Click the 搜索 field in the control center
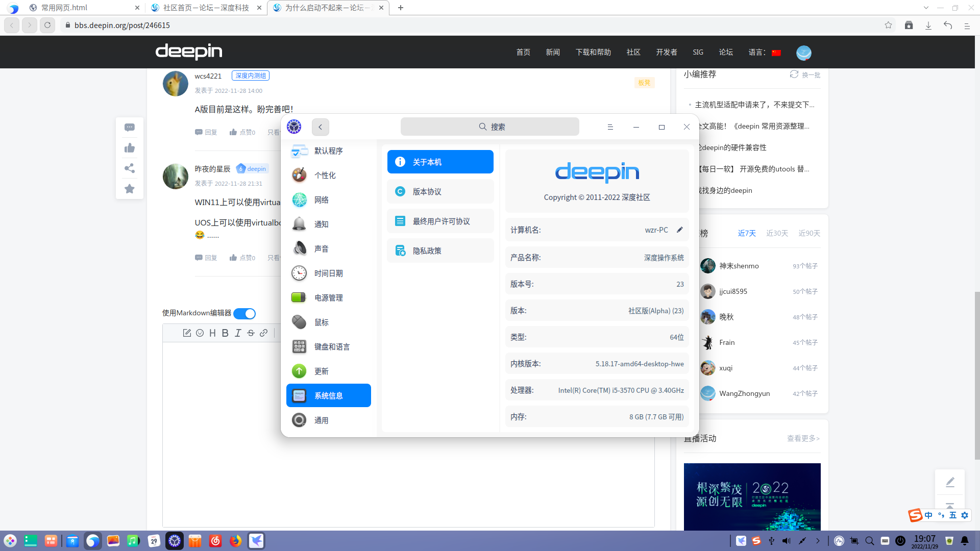This screenshot has height=551, width=980. point(489,126)
